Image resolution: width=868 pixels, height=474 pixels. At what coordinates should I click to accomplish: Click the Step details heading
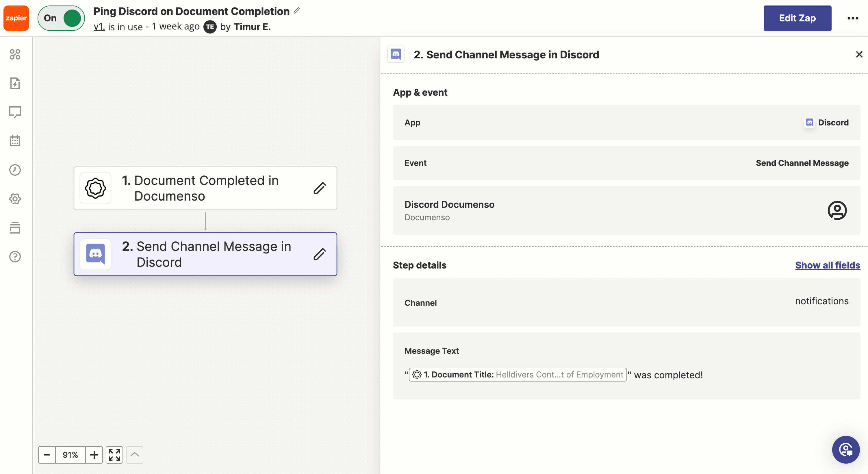[x=420, y=265]
